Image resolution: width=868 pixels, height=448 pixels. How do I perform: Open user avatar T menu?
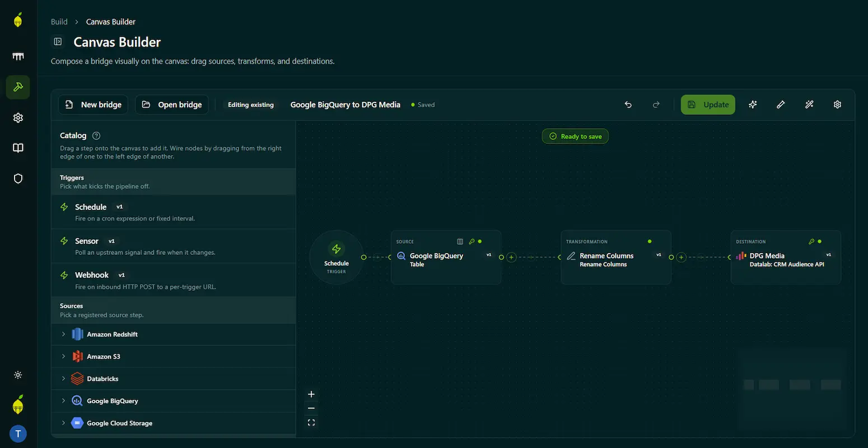18,433
